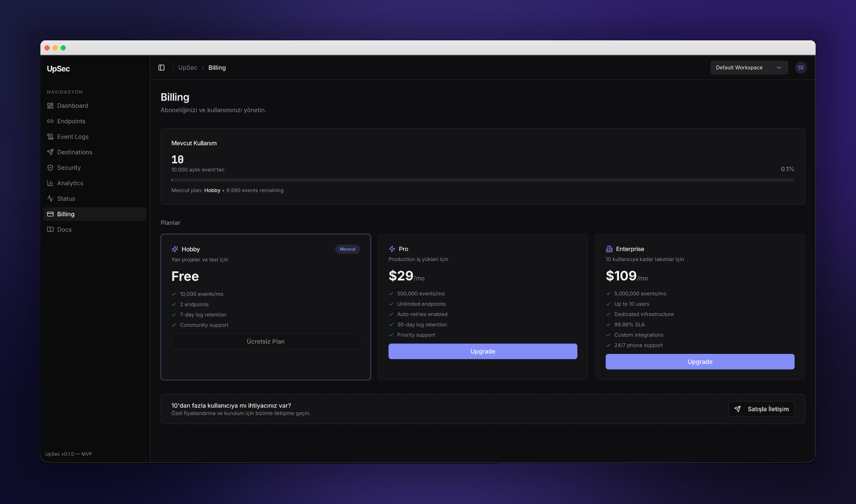
Task: Click the Security shield icon
Action: coord(50,167)
